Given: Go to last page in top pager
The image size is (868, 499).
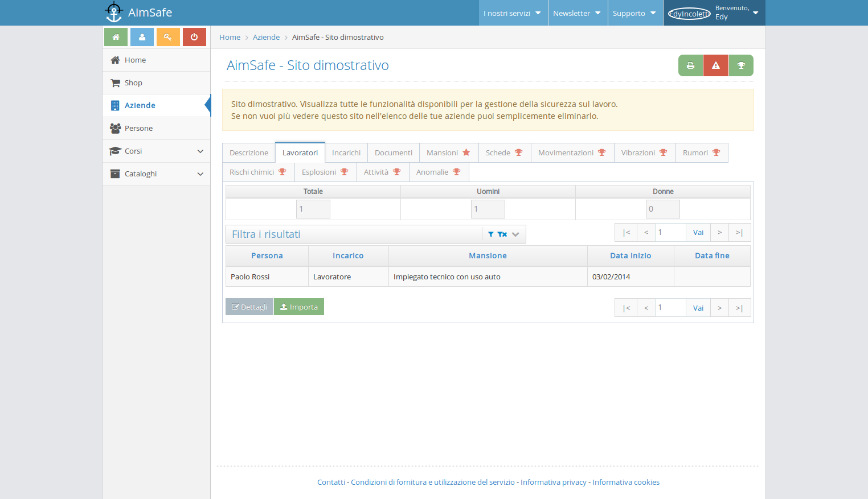Looking at the screenshot, I should [x=739, y=232].
